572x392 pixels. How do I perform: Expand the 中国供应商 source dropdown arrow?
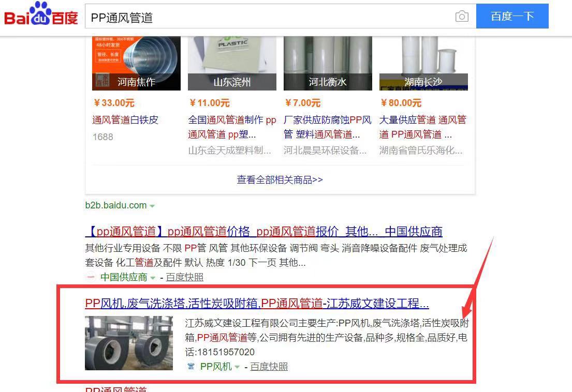pos(153,278)
